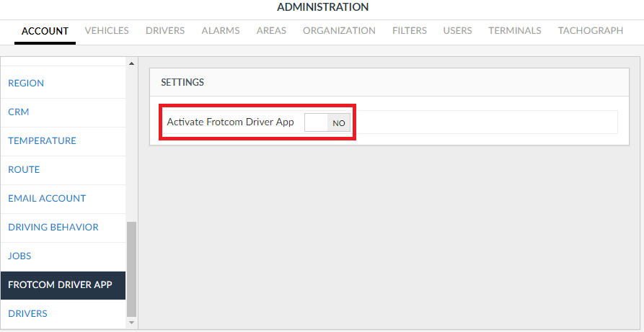The height and width of the screenshot is (332, 644).
Task: Select CRM in the sidebar
Action: pos(19,112)
